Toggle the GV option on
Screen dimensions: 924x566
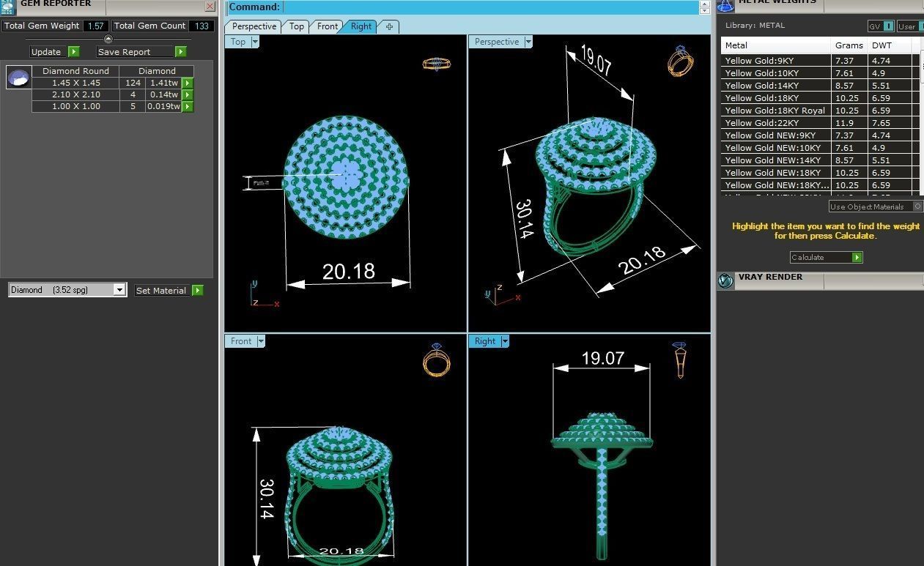click(x=889, y=26)
